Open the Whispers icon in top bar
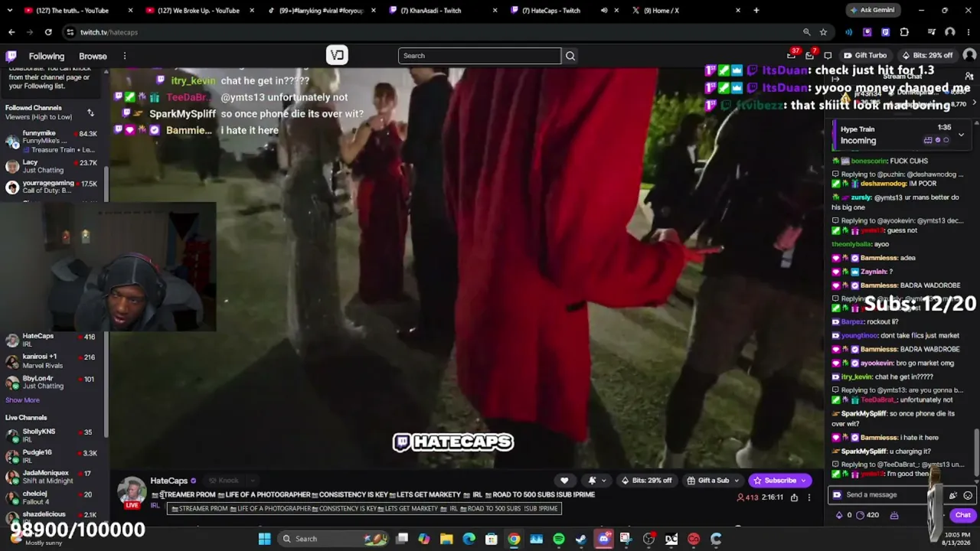980x551 pixels. point(828,56)
